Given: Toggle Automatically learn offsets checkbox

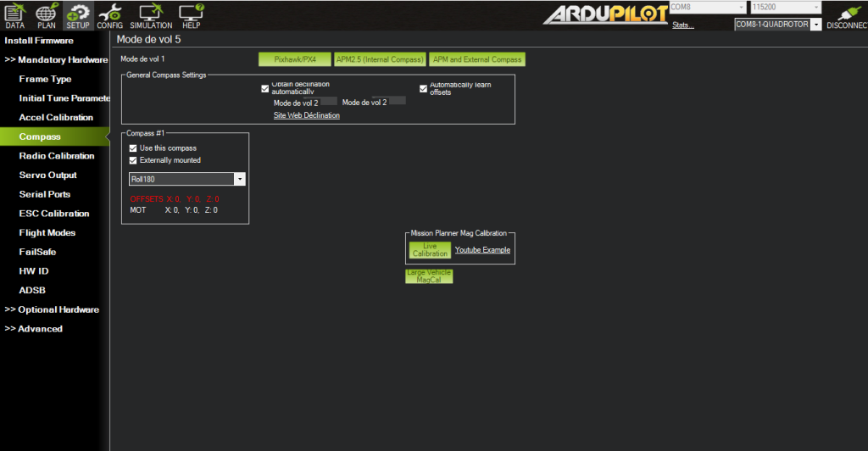Looking at the screenshot, I should (x=424, y=88).
